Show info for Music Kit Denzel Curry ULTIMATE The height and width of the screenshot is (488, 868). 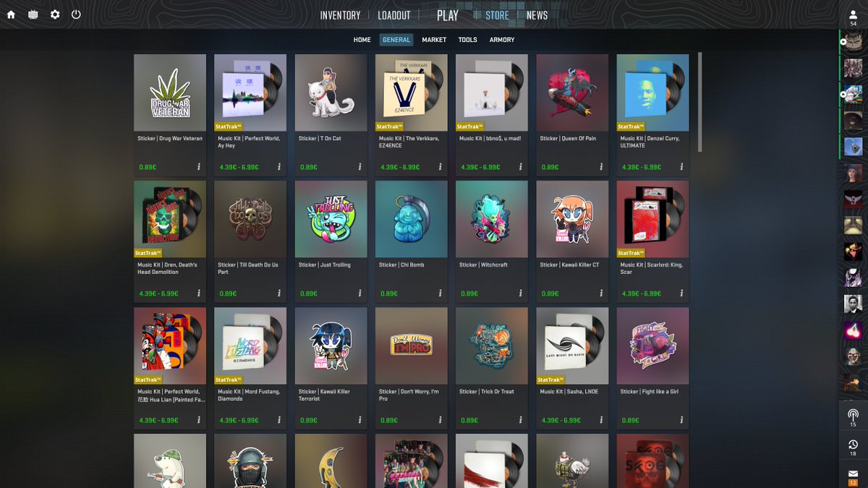pos(681,167)
